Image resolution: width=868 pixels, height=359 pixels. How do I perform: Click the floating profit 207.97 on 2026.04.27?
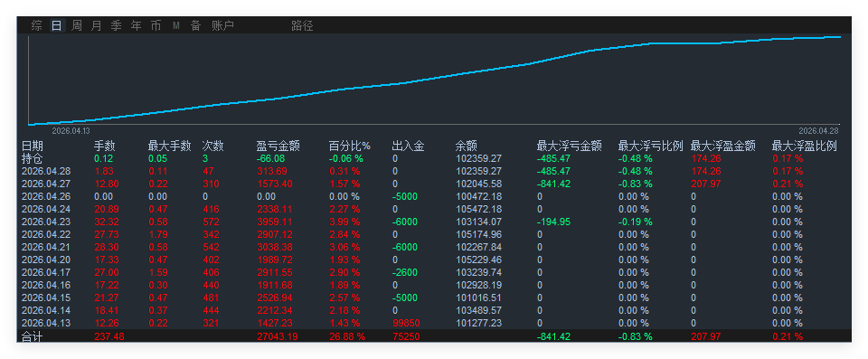pos(706,184)
